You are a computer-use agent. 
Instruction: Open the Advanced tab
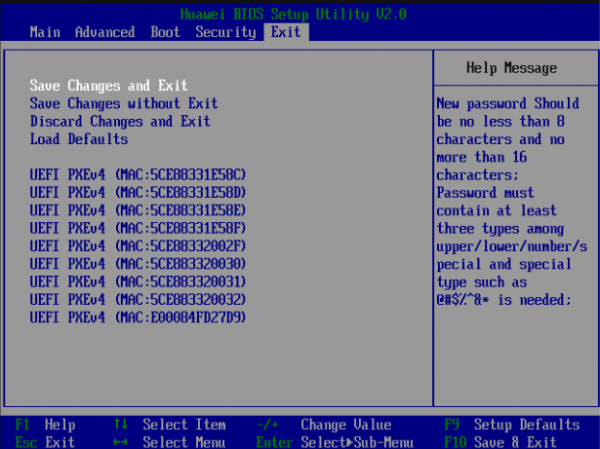[x=104, y=32]
